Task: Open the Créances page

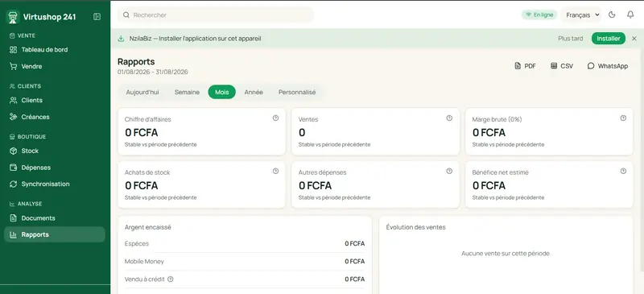Action: click(55, 117)
